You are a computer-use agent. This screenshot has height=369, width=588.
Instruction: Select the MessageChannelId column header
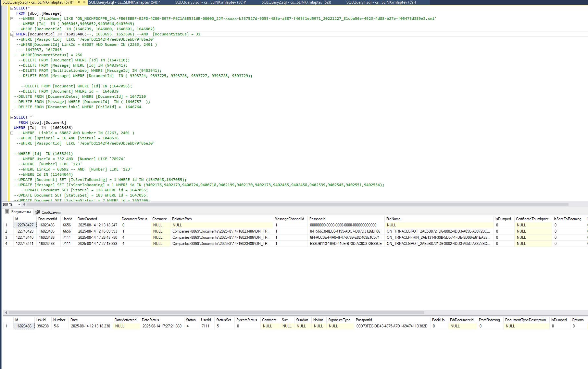[x=290, y=219]
